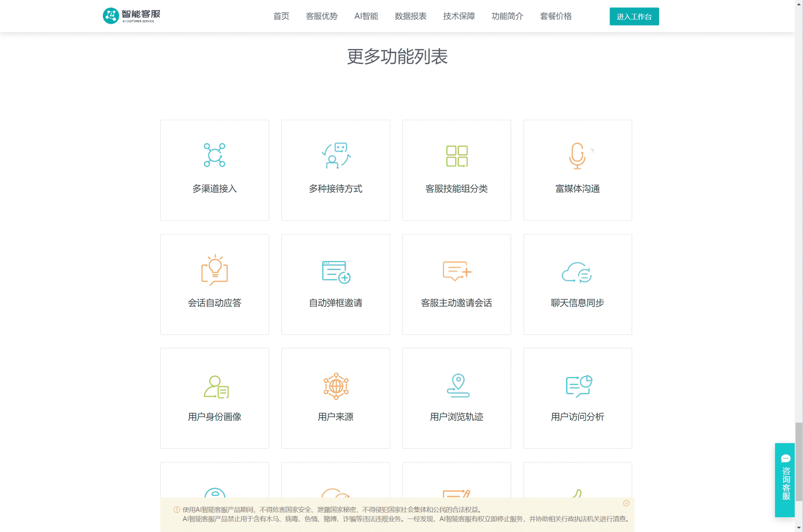Click the 用户来源 globe icon
Screen dimensions: 803x532
336,386
